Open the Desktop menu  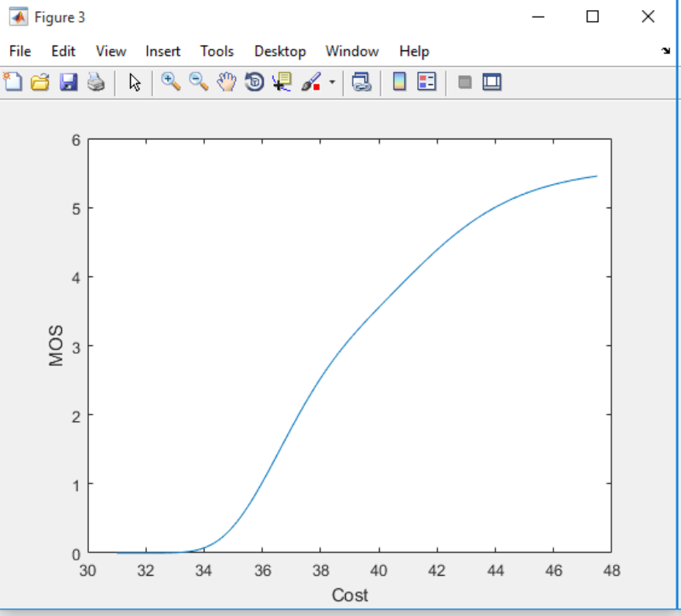pyautogui.click(x=280, y=51)
